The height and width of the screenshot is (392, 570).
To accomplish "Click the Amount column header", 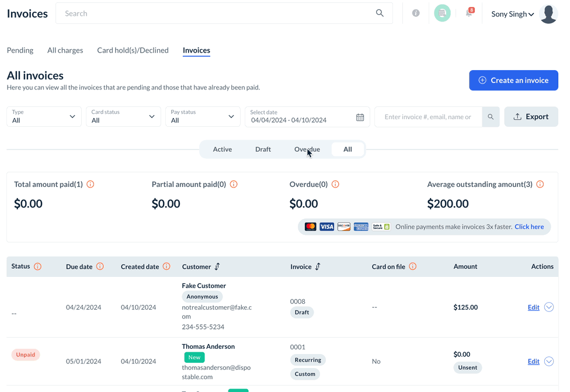I will point(465,266).
